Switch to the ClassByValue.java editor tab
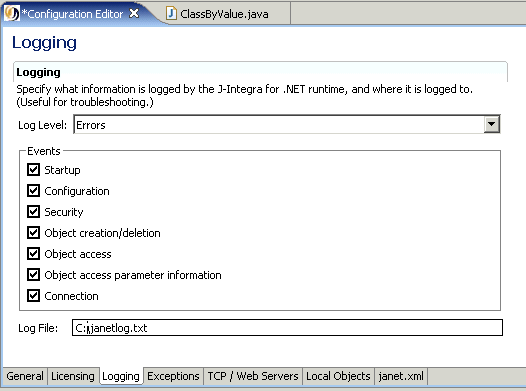 point(224,14)
